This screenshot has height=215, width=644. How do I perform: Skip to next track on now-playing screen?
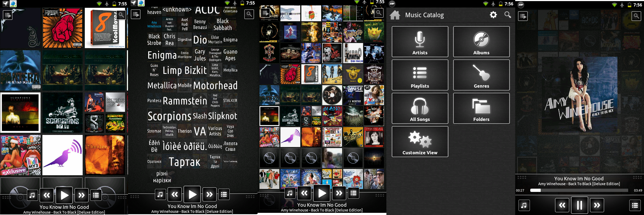tap(597, 205)
